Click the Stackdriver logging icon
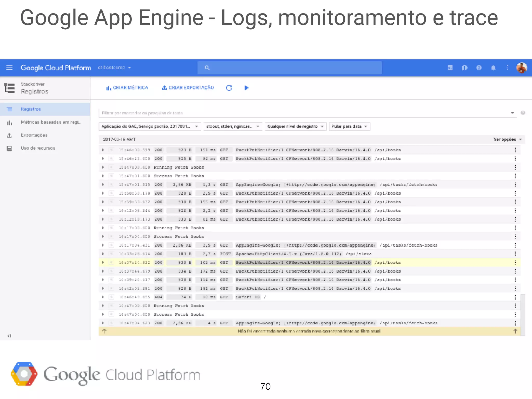 pyautogui.click(x=10, y=88)
